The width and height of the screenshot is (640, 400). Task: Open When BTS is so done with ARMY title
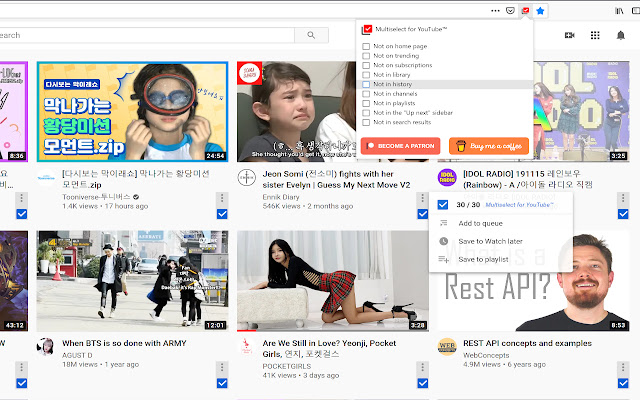124,343
